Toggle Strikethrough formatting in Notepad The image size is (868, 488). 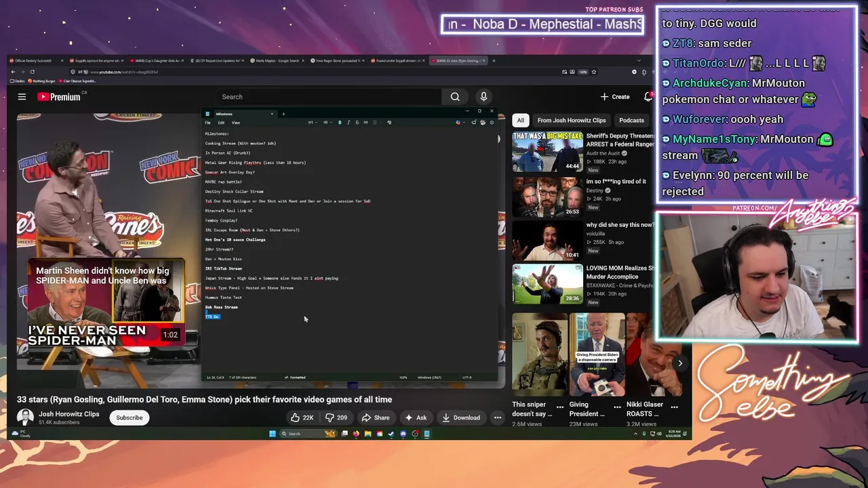click(x=357, y=123)
